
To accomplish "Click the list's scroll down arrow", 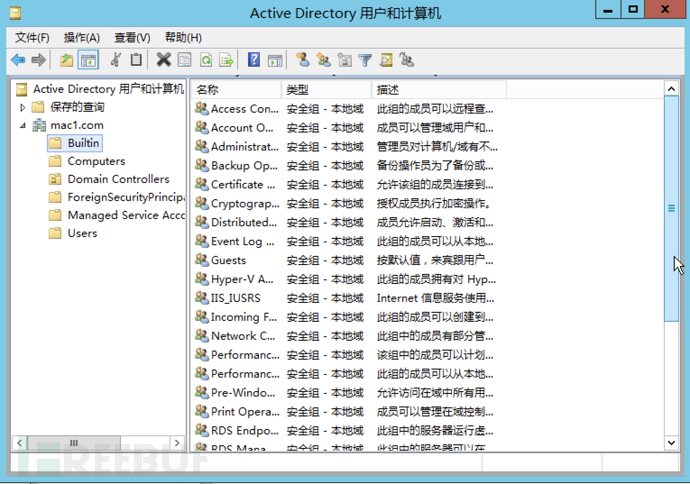I will tap(671, 443).
